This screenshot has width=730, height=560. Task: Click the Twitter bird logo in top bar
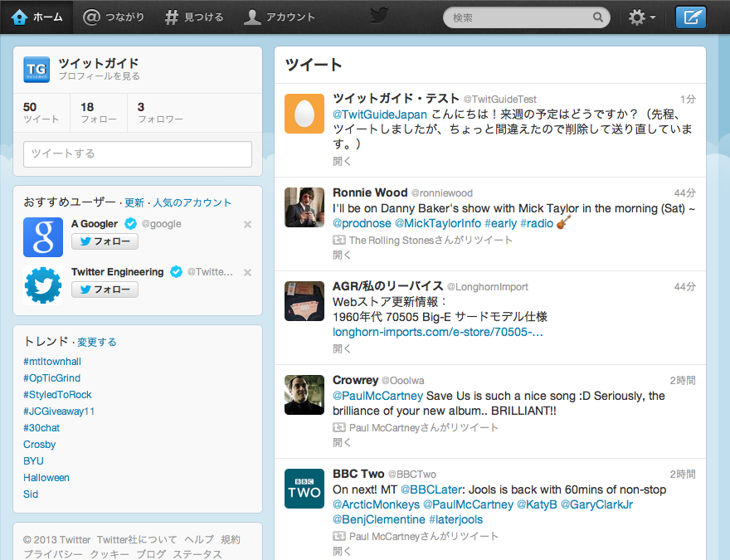[x=379, y=17]
